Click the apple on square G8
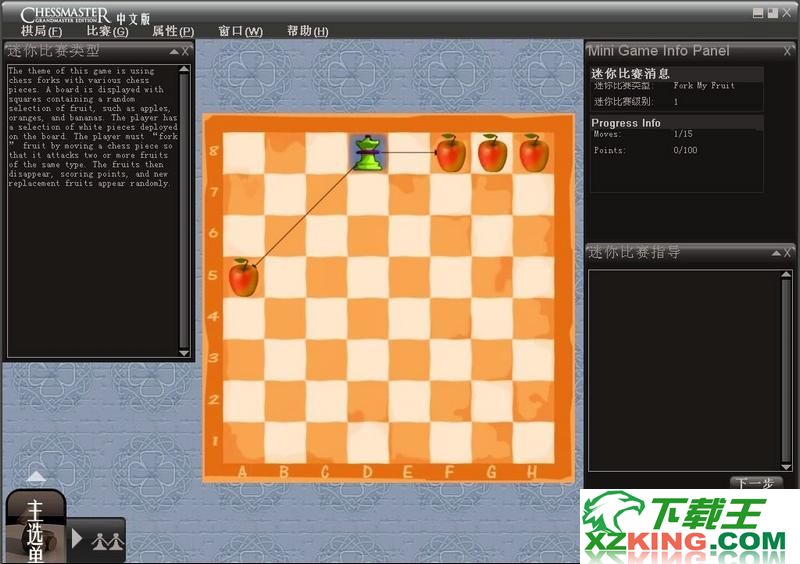The height and width of the screenshot is (564, 800). pyautogui.click(x=492, y=153)
